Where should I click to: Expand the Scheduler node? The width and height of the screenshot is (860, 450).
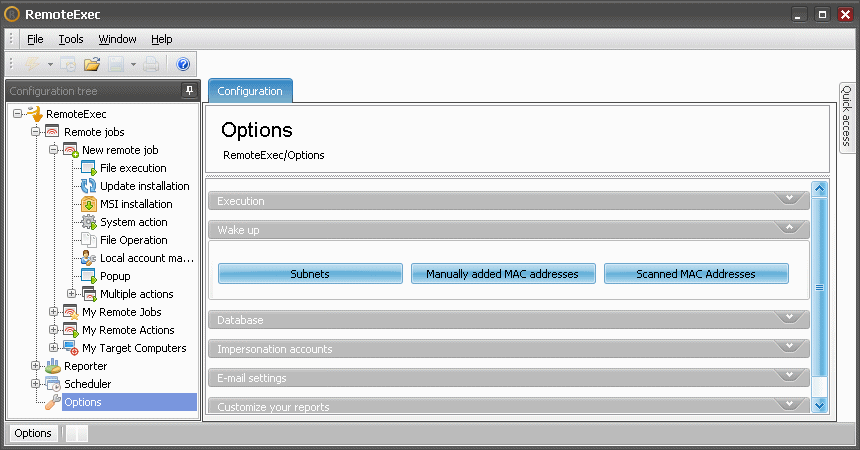(x=36, y=384)
